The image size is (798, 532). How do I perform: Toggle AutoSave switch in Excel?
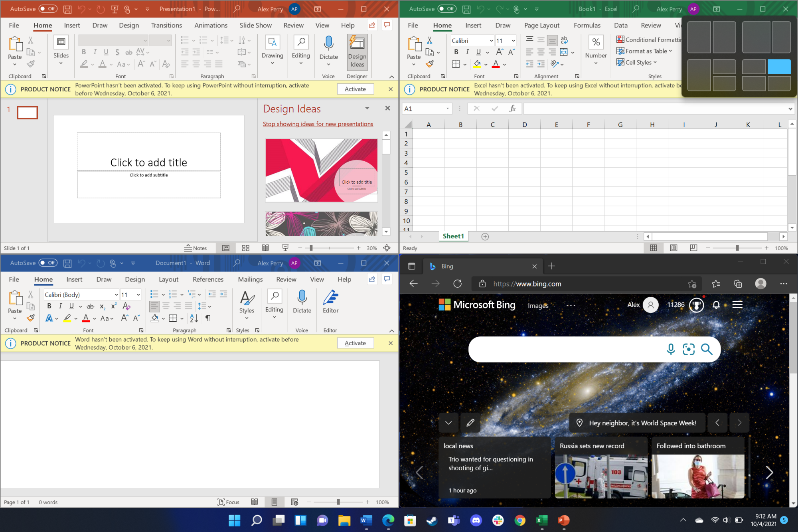[x=447, y=9]
